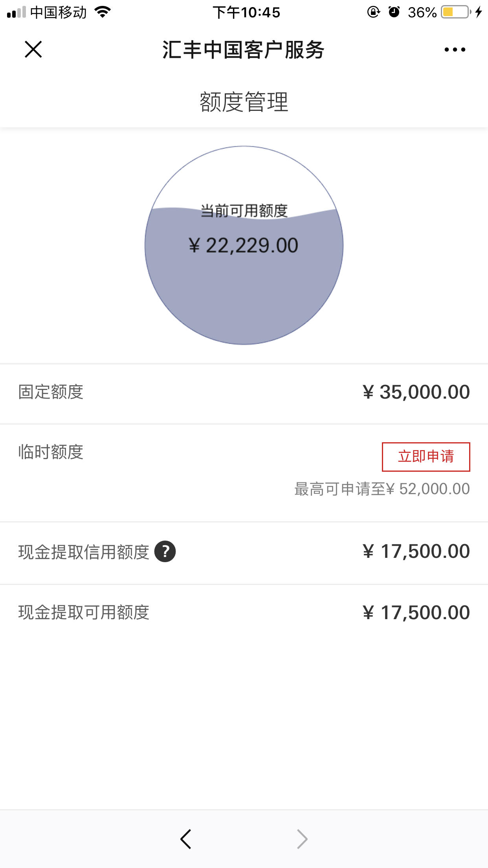
Task: Go forward with the right arrow
Action: coord(302,839)
